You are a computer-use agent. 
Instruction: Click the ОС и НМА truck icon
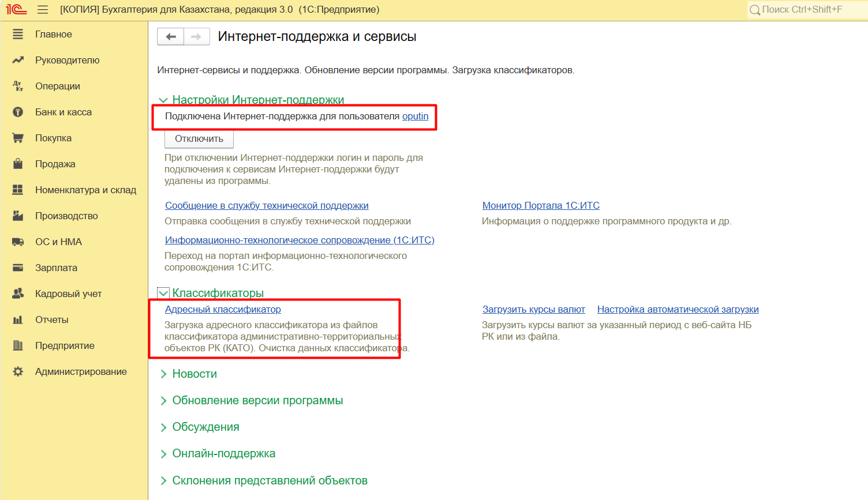click(18, 242)
